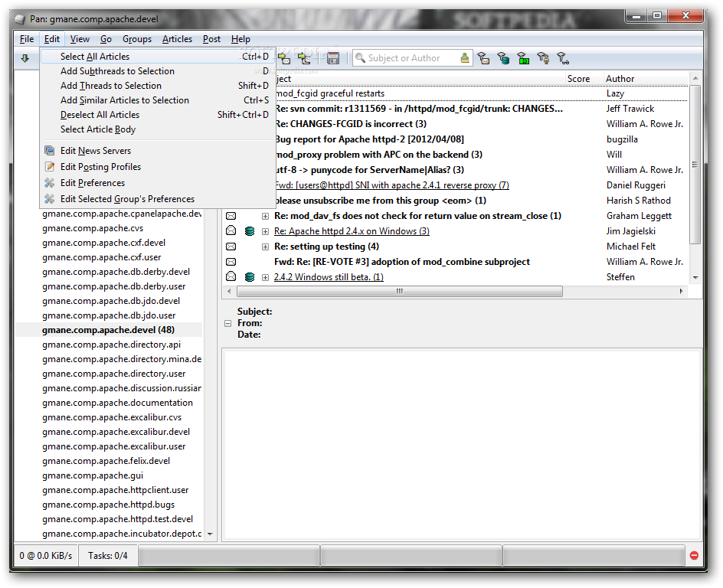
Task: Choose Deselect All Articles
Action: (157, 115)
